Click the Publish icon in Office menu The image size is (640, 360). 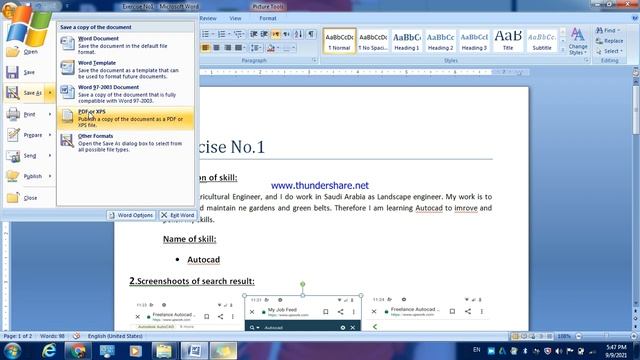click(13, 176)
